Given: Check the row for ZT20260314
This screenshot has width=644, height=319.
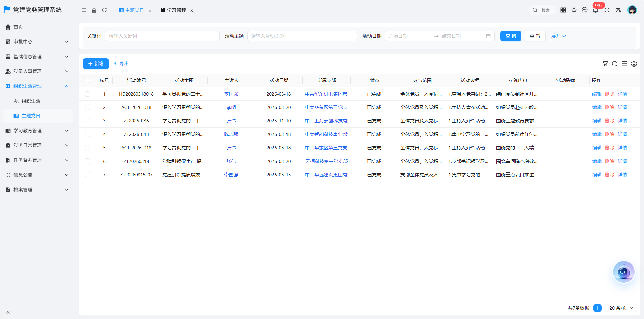Looking at the screenshot, I should coord(88,161).
